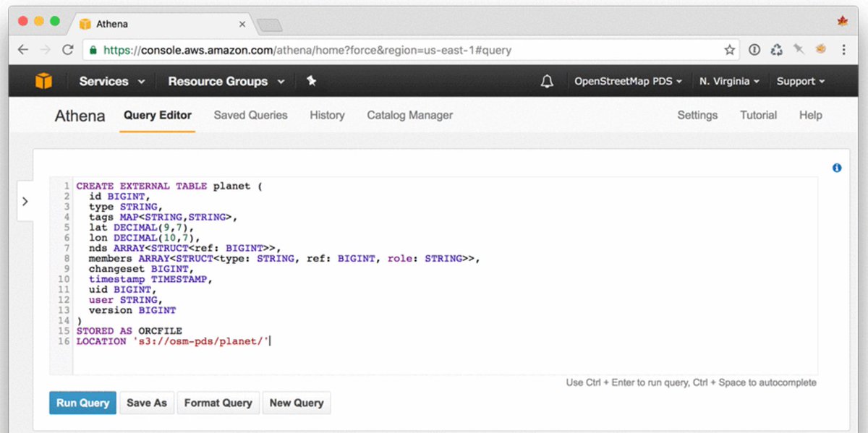Reload the page with the refresh icon

(x=68, y=50)
